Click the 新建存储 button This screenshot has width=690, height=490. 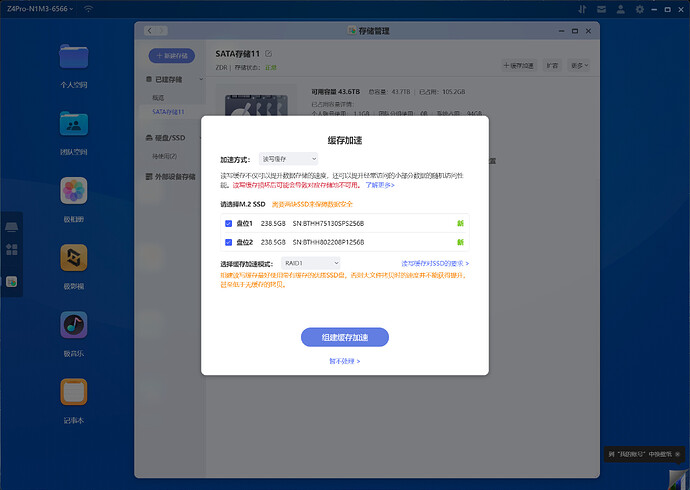[172, 56]
